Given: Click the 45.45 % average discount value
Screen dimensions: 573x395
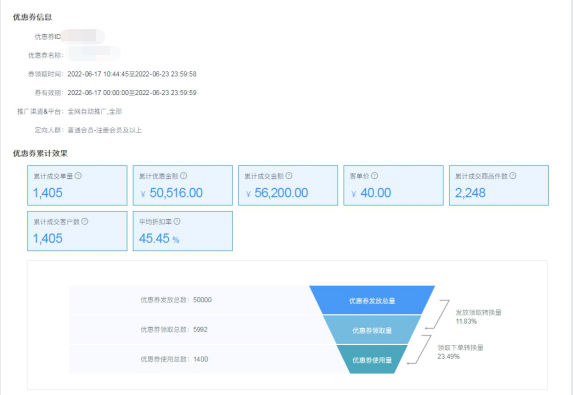Looking at the screenshot, I should 159,239.
